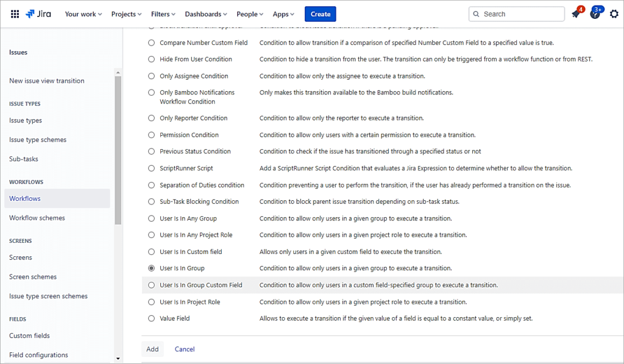The image size is (624, 364).
Task: Add the selected workflow condition
Action: click(x=152, y=349)
